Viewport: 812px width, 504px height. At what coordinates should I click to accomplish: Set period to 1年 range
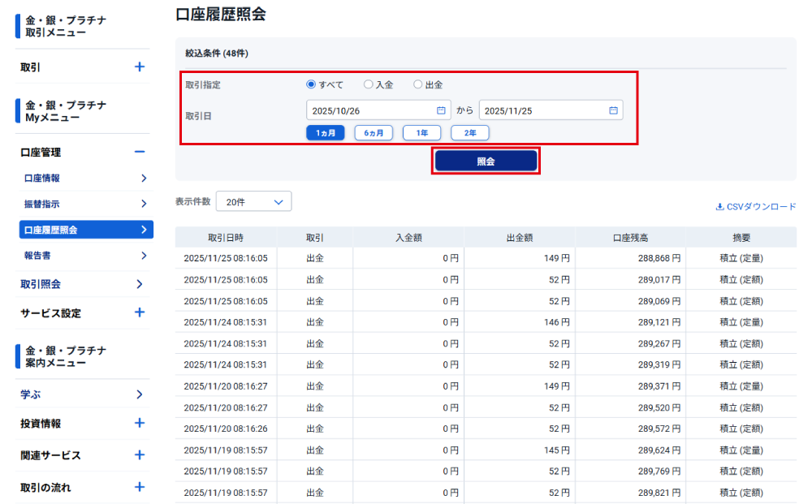pos(421,133)
